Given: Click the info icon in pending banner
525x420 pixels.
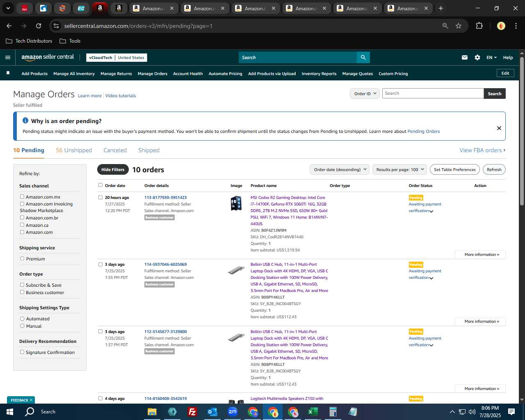Looking at the screenshot, I should (25, 121).
